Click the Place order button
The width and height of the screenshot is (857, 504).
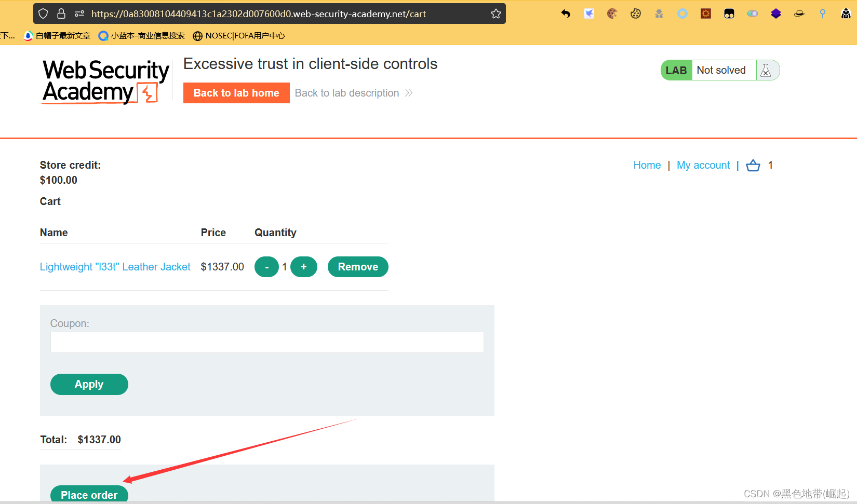point(89,494)
